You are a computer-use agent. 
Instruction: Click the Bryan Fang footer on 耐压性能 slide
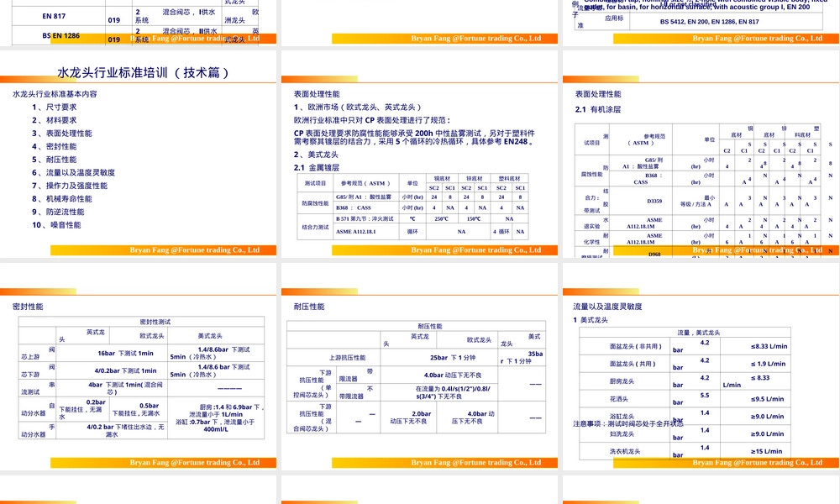point(475,462)
